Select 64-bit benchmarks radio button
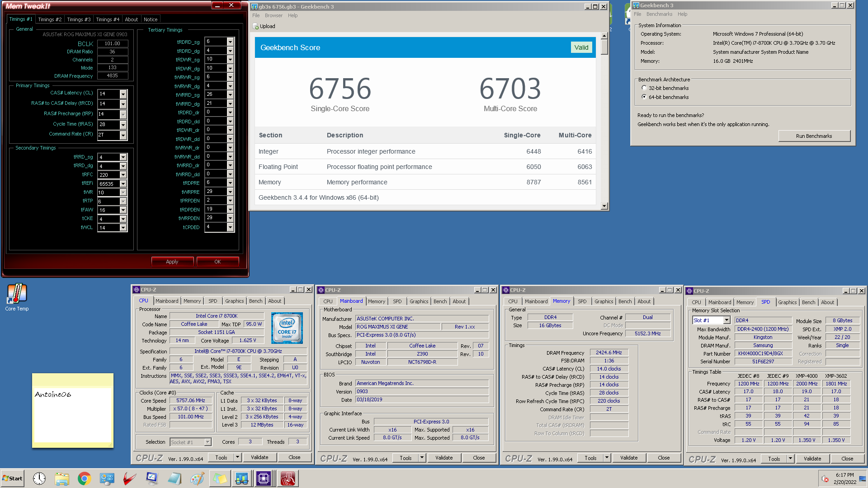 click(644, 97)
